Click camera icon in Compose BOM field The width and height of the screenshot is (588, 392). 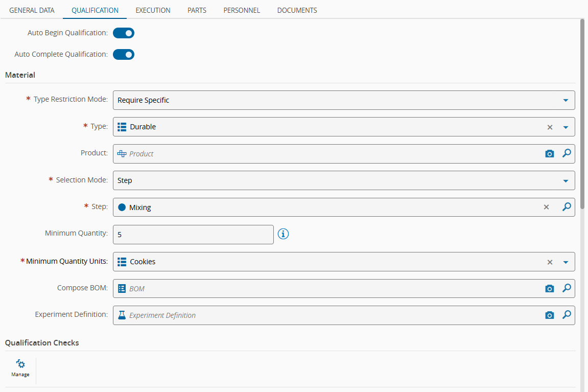coord(549,289)
